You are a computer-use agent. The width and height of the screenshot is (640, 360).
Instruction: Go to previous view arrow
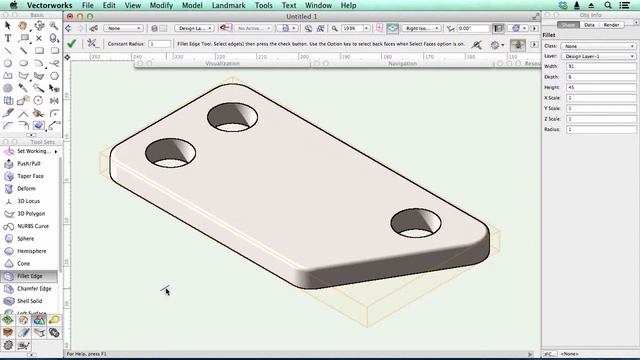coord(69,28)
